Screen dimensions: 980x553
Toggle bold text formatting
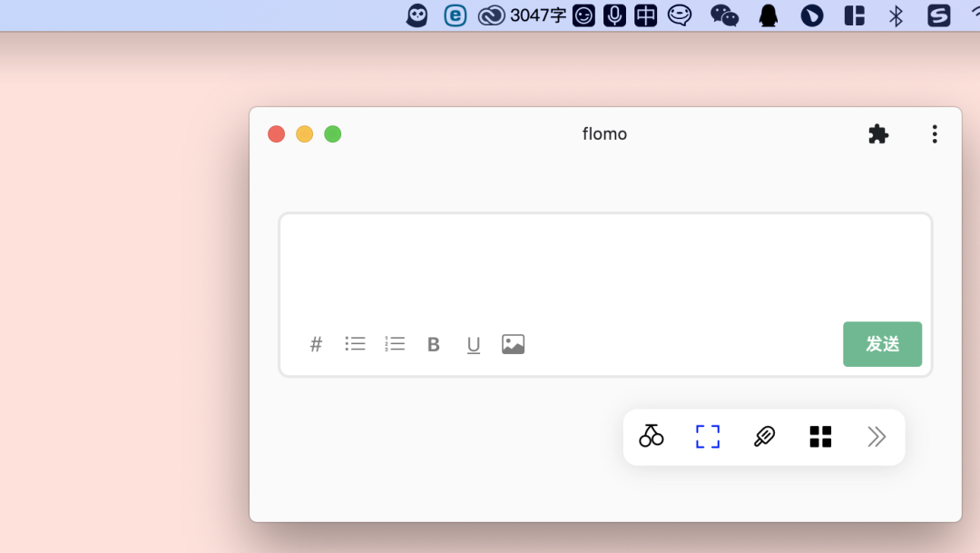pos(433,344)
